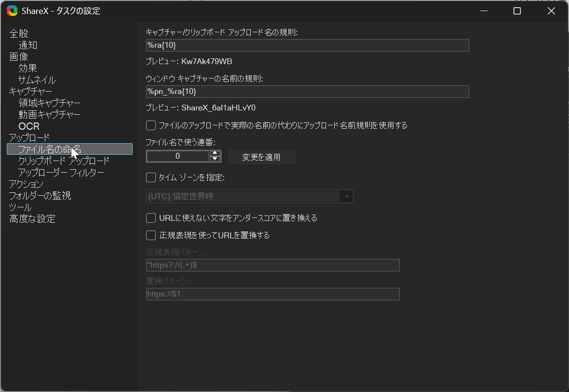Viewport: 569px width, 392px height.
Task: Select 全般 in the settings tree
Action: pos(19,34)
